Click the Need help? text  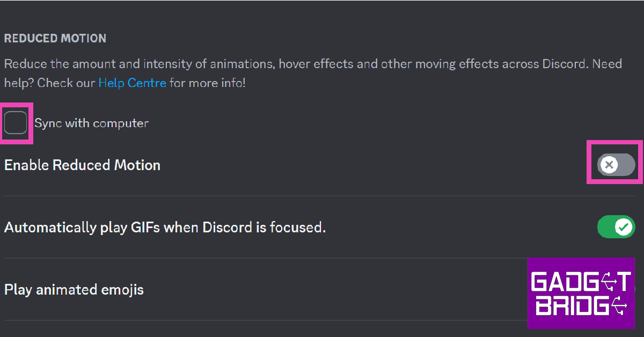tap(607, 64)
